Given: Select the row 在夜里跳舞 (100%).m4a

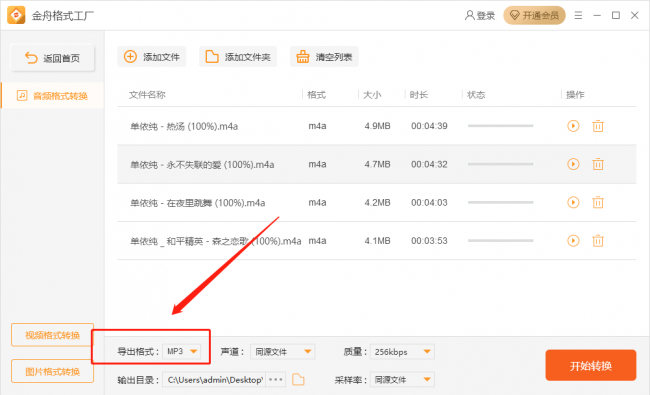Looking at the screenshot, I should tap(376, 202).
